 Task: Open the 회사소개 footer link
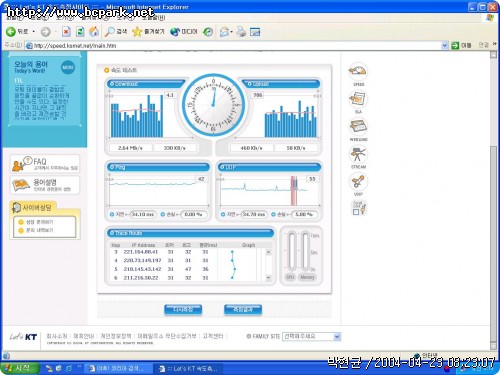[x=57, y=336]
